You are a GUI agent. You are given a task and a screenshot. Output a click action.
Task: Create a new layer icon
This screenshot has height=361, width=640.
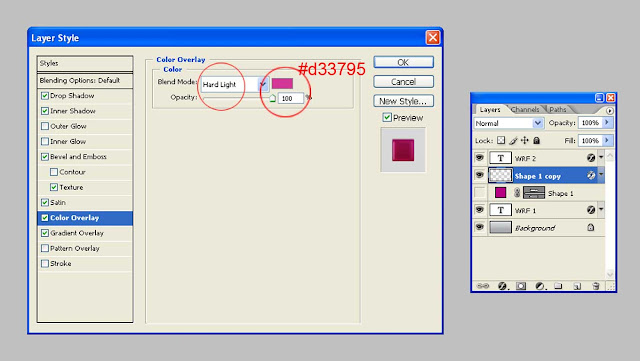click(x=577, y=286)
